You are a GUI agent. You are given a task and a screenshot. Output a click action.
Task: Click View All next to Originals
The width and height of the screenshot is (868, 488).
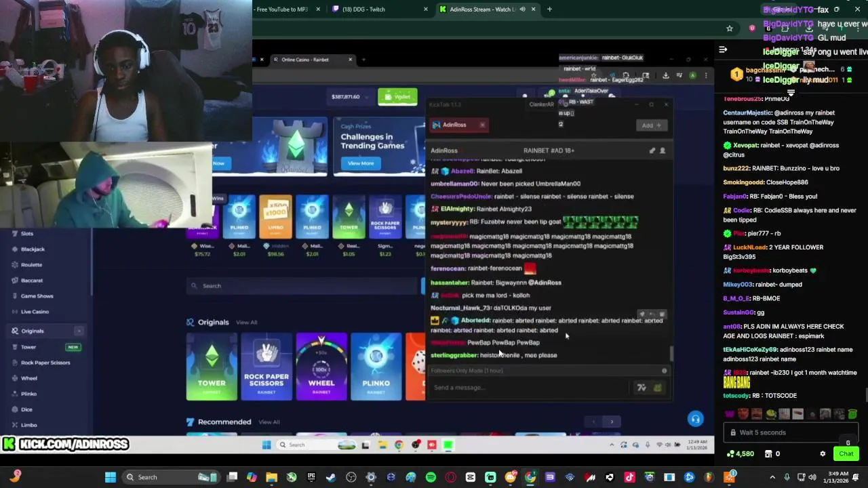pos(246,322)
